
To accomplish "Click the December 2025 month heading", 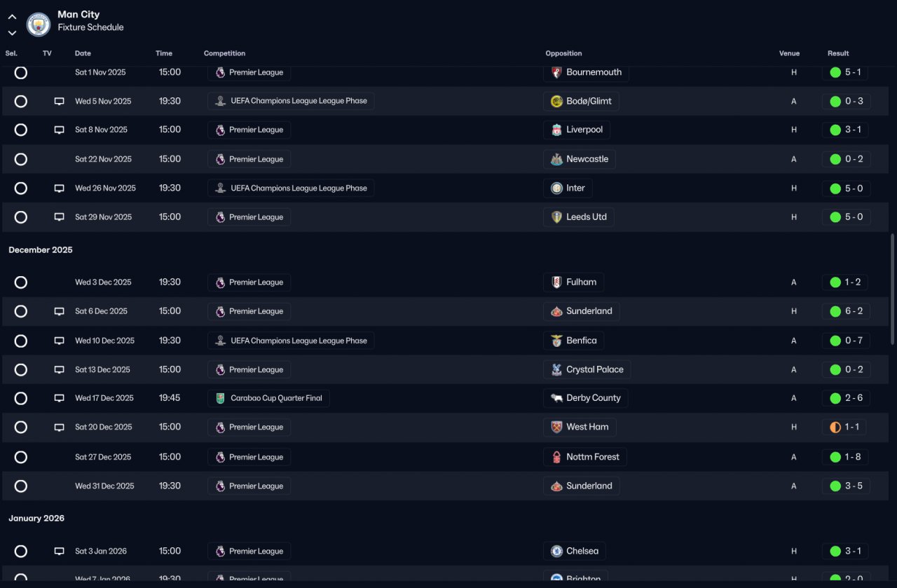I will pyautogui.click(x=41, y=250).
